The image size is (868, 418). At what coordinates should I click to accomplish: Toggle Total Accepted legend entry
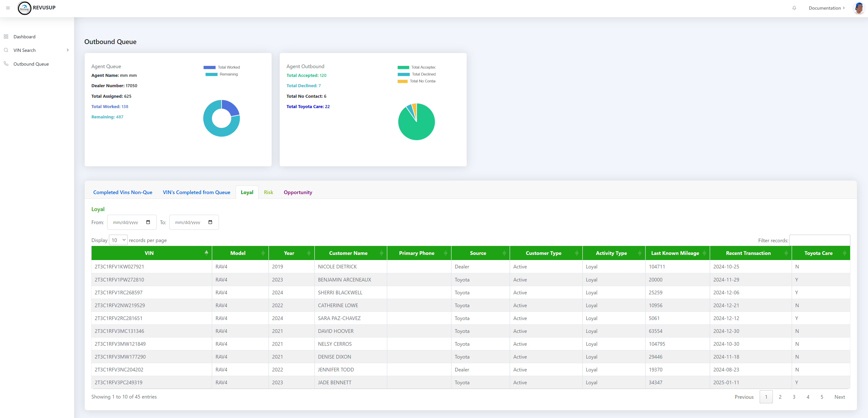(x=416, y=67)
